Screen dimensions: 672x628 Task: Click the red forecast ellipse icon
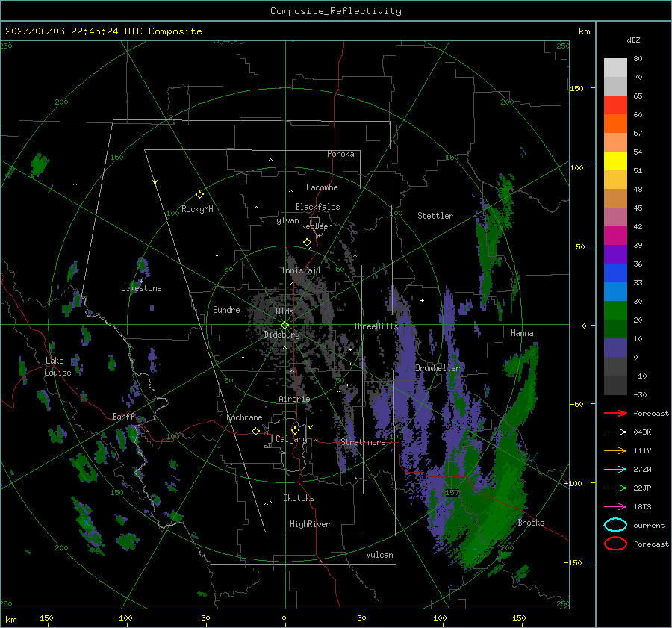[615, 544]
